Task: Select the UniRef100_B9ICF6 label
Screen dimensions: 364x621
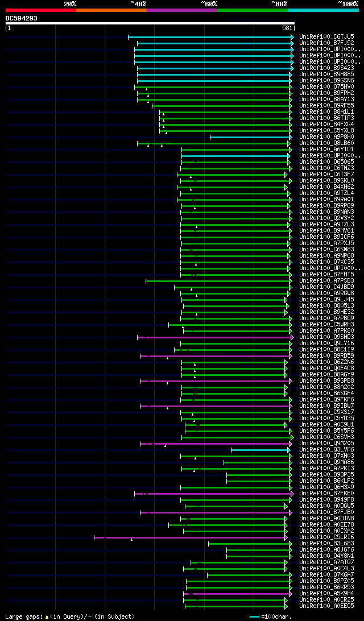Action: click(327, 237)
